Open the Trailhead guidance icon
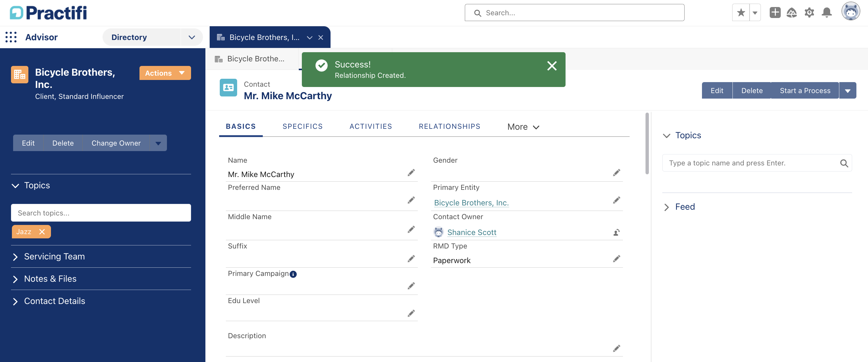The image size is (868, 362). 791,13
